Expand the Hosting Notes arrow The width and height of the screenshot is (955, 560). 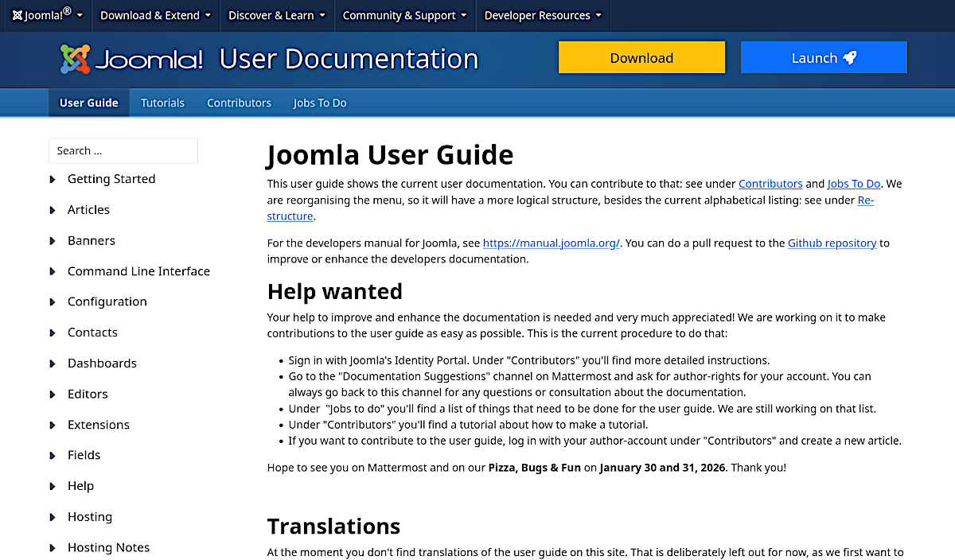pos(53,548)
